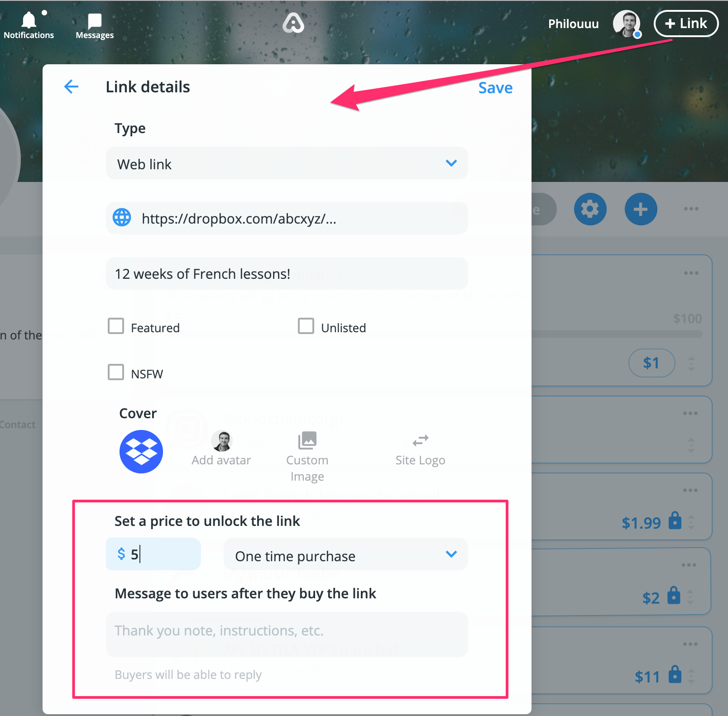The height and width of the screenshot is (716, 728).
Task: Open the more options dots beside plus button
Action: pyautogui.click(x=691, y=209)
